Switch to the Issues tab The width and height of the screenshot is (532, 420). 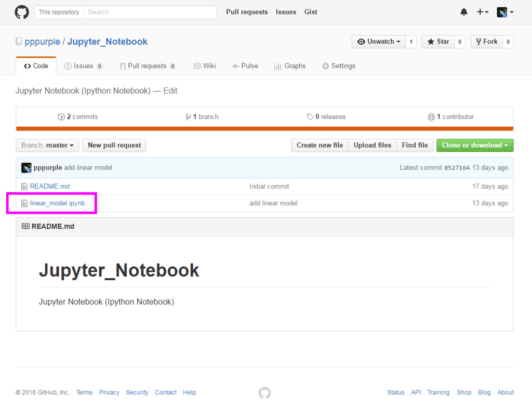[83, 65]
